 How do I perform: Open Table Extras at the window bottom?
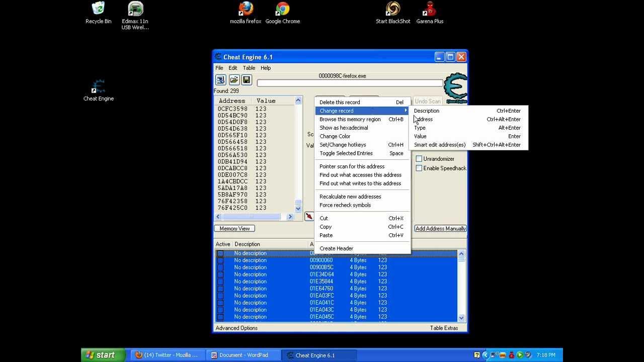(444, 328)
